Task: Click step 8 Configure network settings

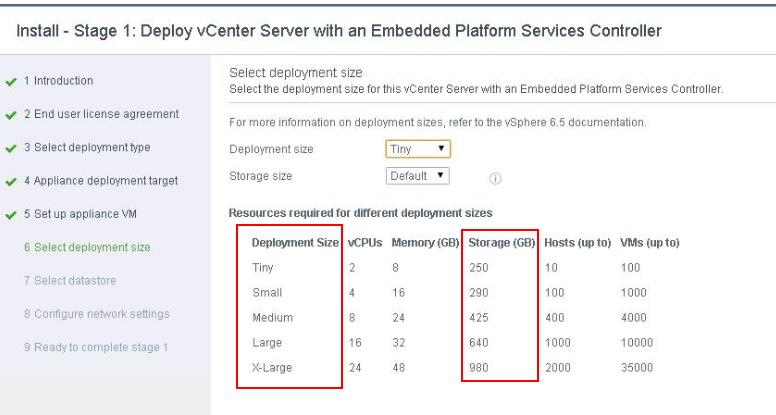Action: [x=95, y=314]
